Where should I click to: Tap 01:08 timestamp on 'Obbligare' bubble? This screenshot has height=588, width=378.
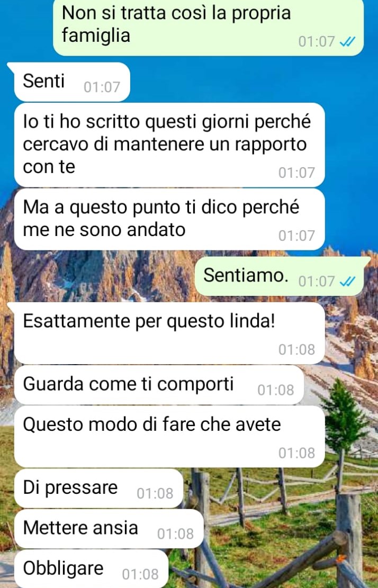tap(140, 574)
